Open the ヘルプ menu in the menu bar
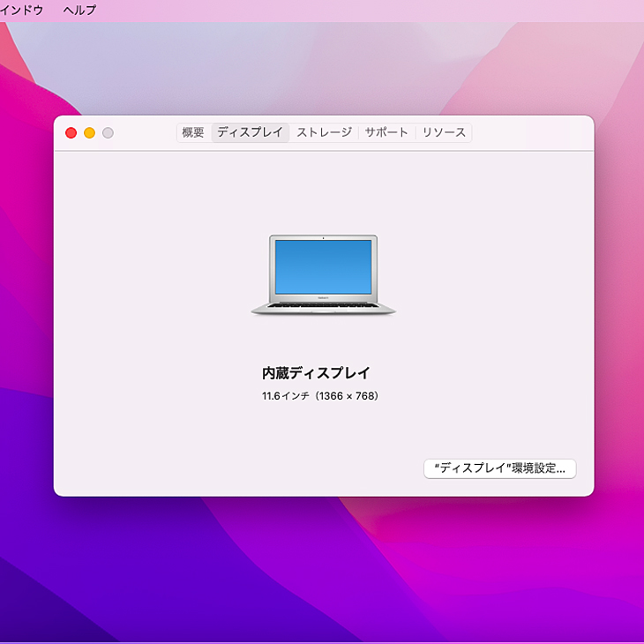 click(x=79, y=11)
